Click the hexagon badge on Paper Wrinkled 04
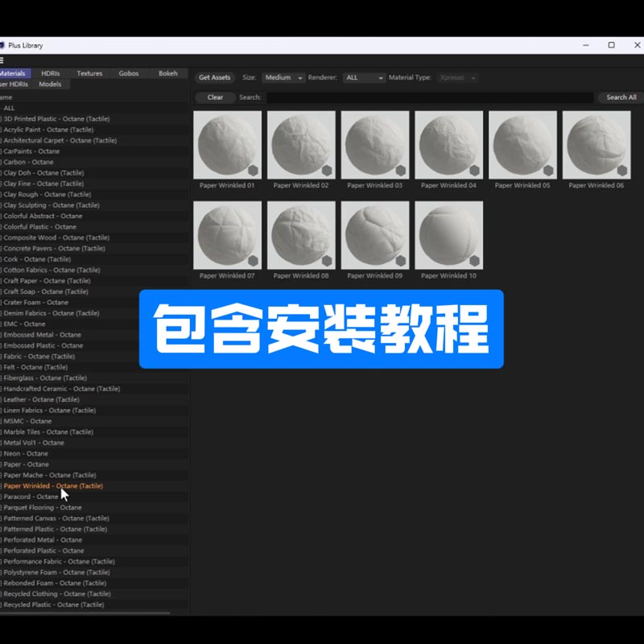 coord(474,171)
